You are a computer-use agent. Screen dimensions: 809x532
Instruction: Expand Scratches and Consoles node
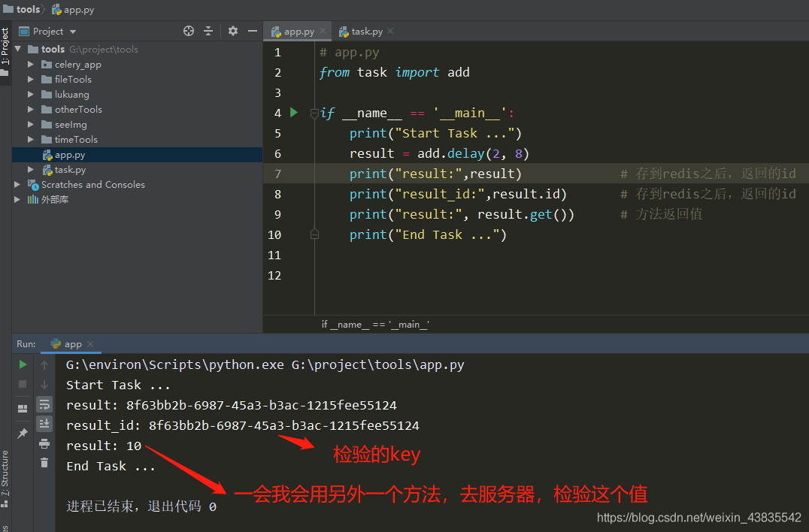pos(17,185)
